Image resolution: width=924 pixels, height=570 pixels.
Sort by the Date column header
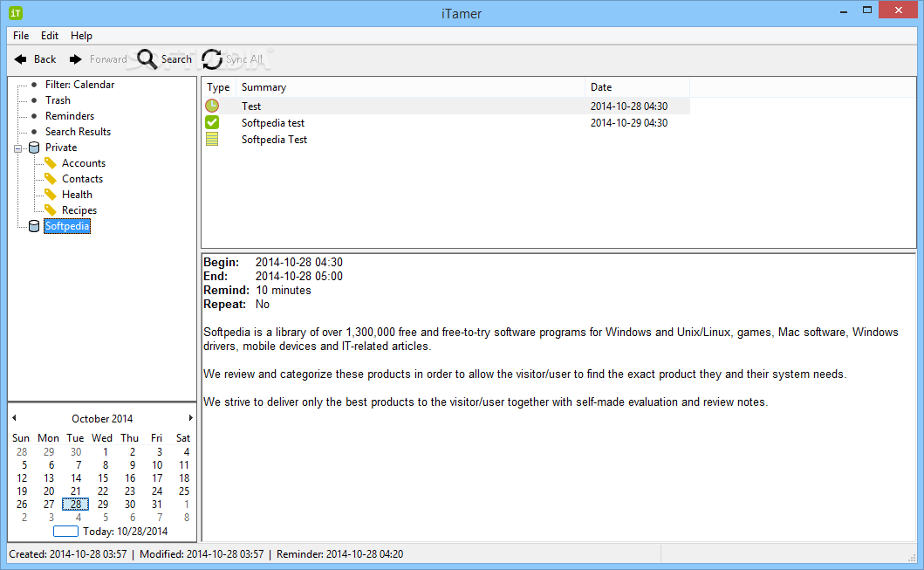click(x=637, y=87)
